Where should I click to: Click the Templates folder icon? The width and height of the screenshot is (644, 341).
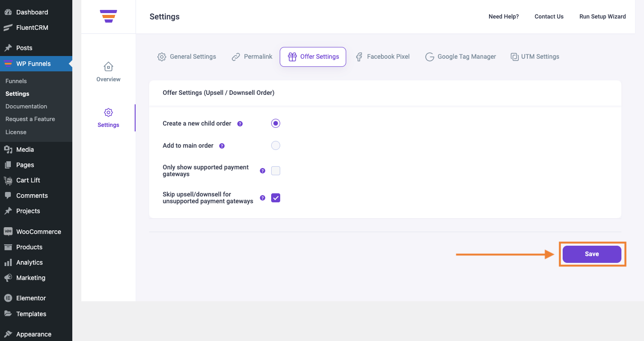coord(8,314)
